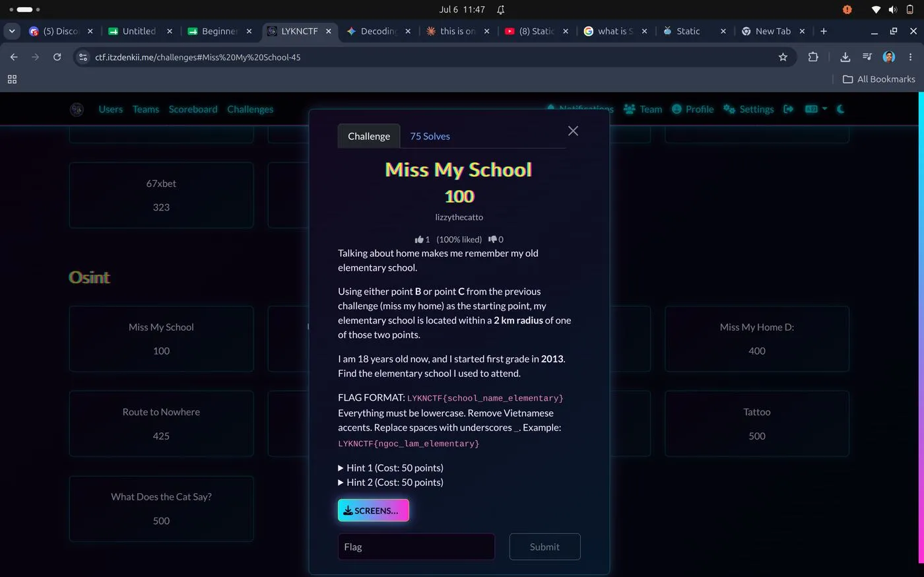The image size is (924, 577).
Task: Open the Route to Nowhere challenge
Action: click(162, 424)
